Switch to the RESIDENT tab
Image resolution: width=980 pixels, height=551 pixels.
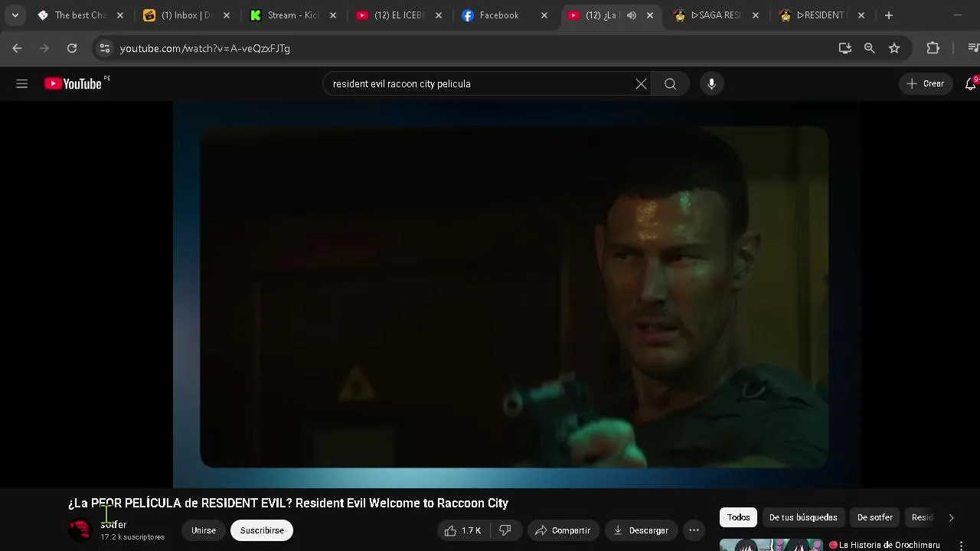[x=822, y=15]
